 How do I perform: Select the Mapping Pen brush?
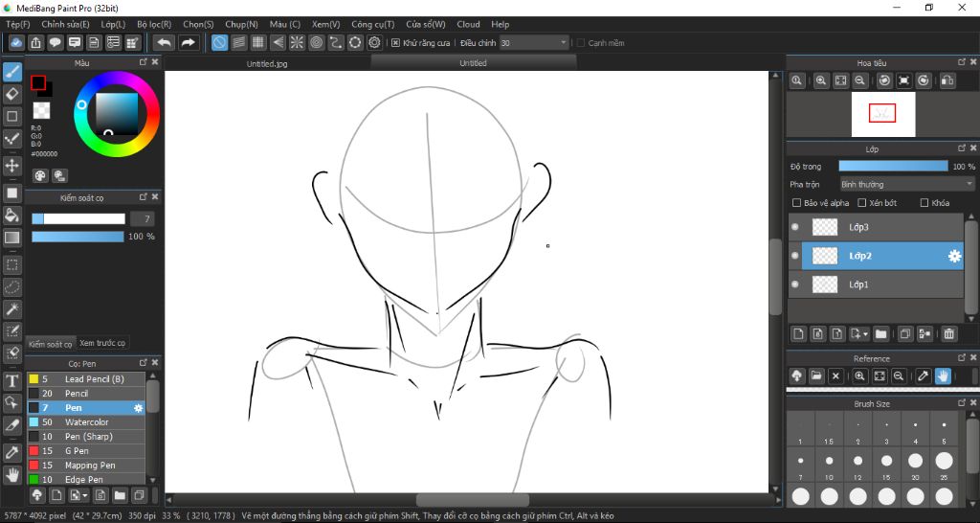coord(85,466)
